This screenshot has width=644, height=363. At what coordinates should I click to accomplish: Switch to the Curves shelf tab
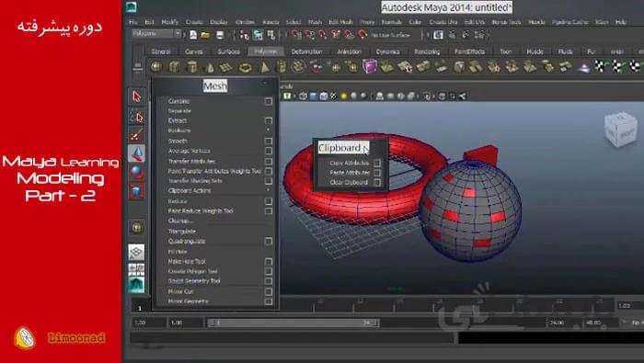click(x=193, y=51)
